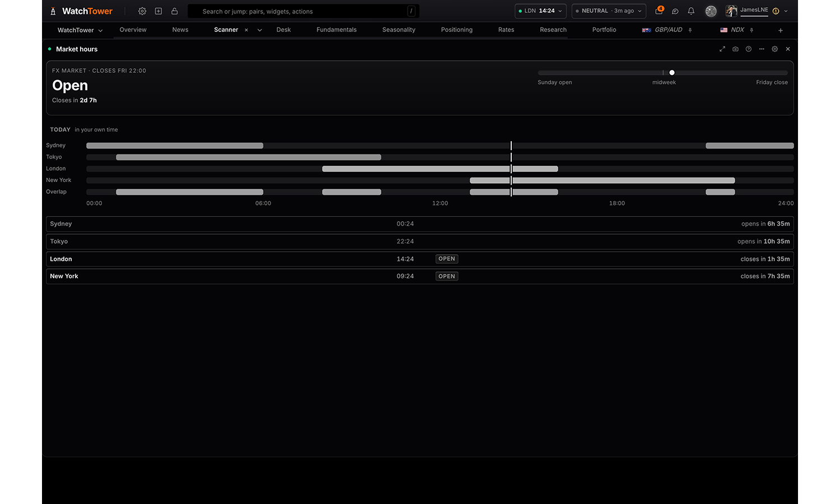Expand the JamesLNE account menu chevron

coord(786,11)
